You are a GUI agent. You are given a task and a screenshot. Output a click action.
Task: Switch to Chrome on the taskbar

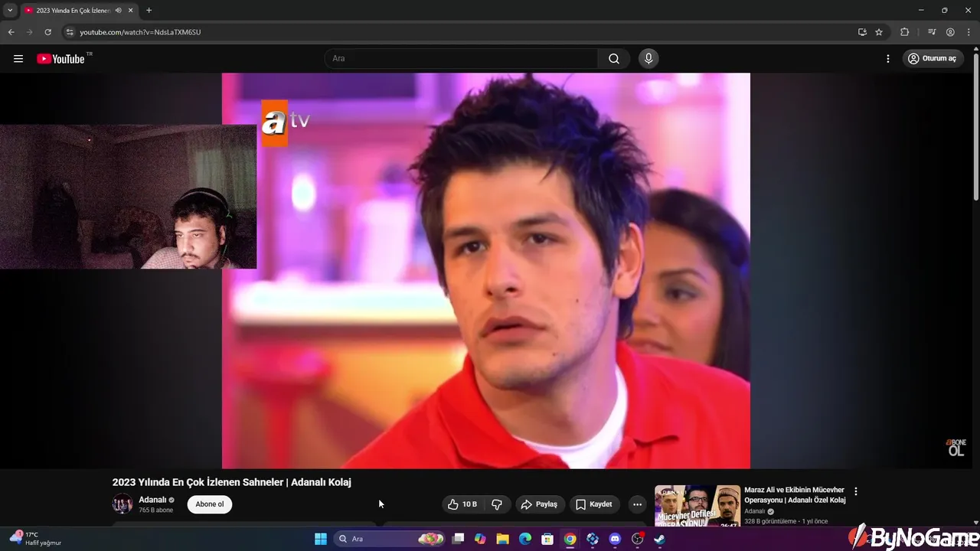pyautogui.click(x=570, y=539)
